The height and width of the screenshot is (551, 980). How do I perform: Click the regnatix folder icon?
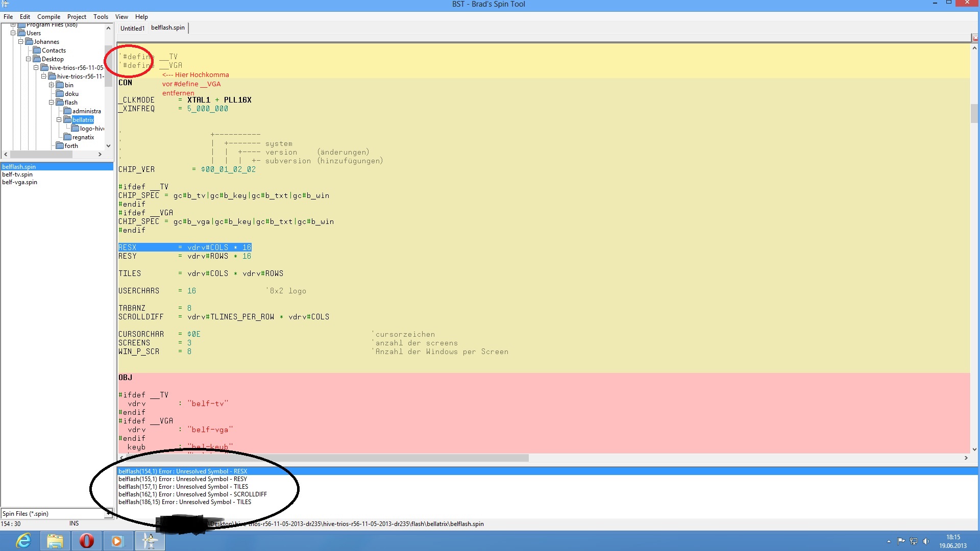(67, 137)
